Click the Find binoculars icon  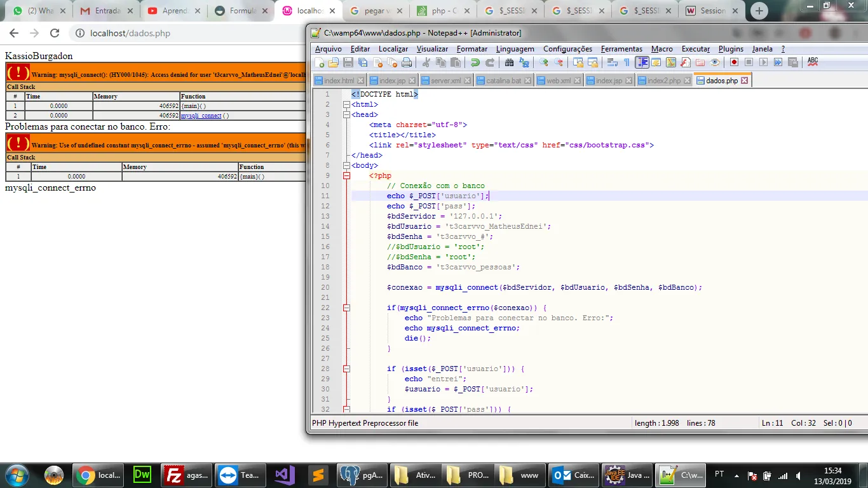click(509, 62)
